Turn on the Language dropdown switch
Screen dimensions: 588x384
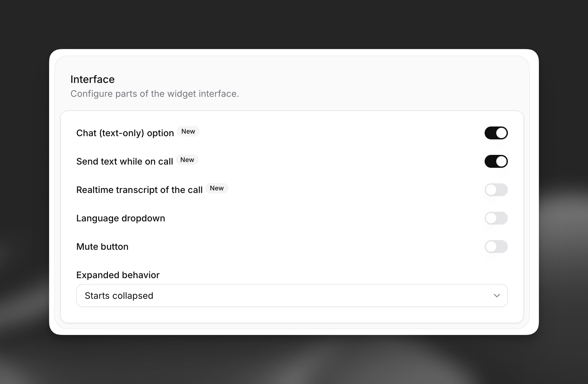[496, 218]
